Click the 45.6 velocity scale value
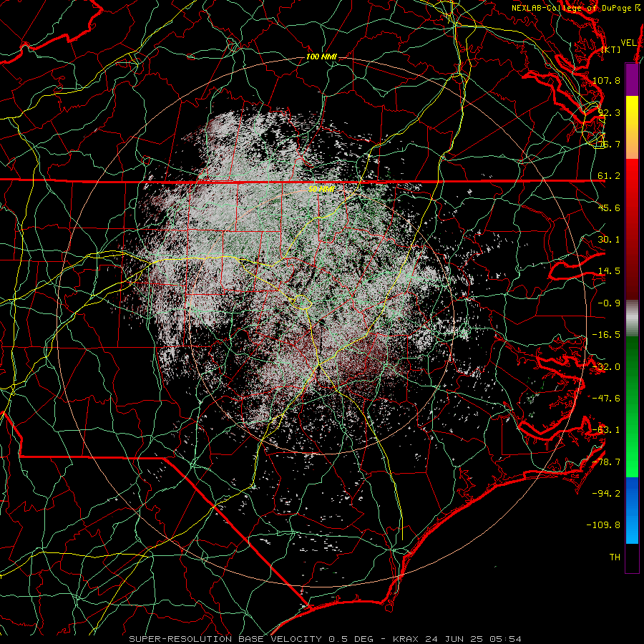Viewport: 644px width, 644px height. tap(609, 208)
